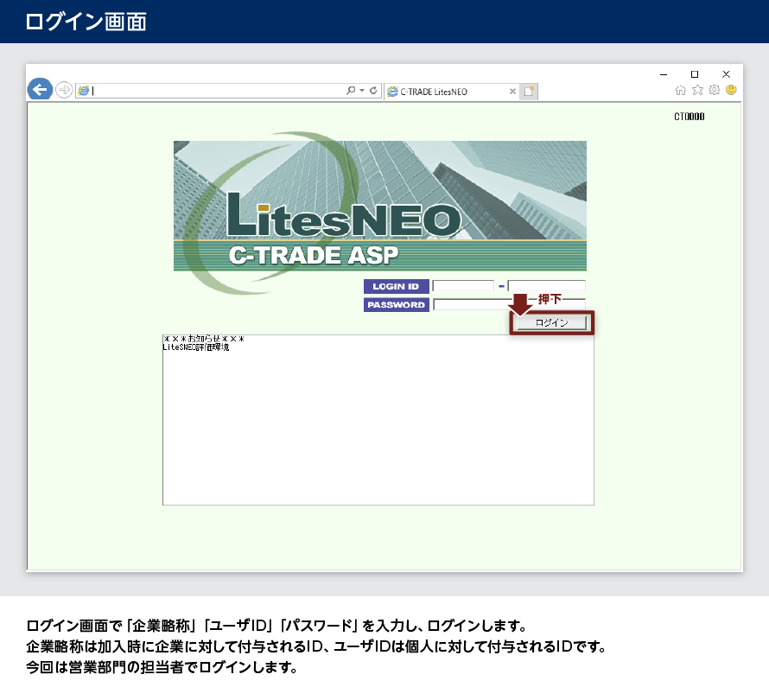The image size is (769, 700).
Task: Click inside the browser address bar
Action: click(x=216, y=90)
